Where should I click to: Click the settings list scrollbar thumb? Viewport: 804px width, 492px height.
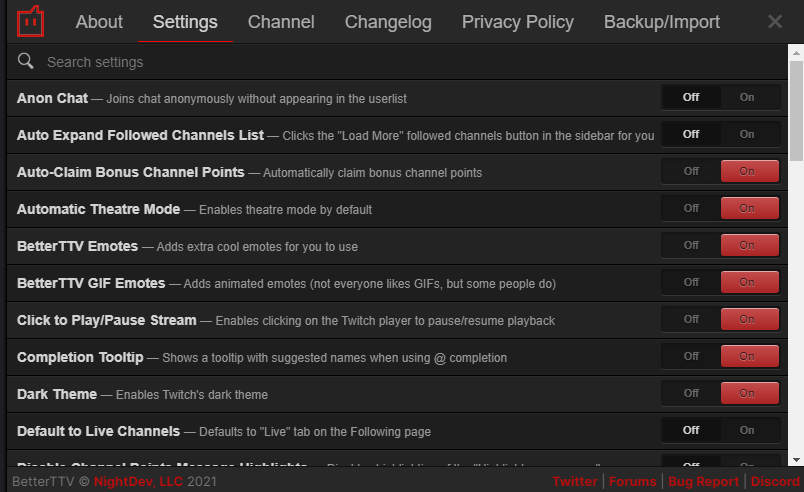[x=796, y=111]
